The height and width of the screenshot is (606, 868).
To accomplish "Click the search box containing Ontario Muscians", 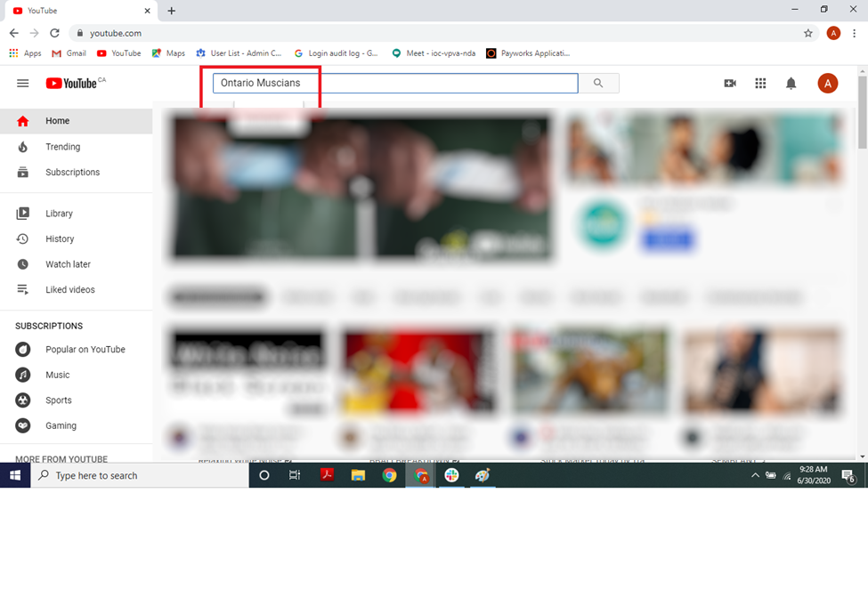I will [x=395, y=83].
